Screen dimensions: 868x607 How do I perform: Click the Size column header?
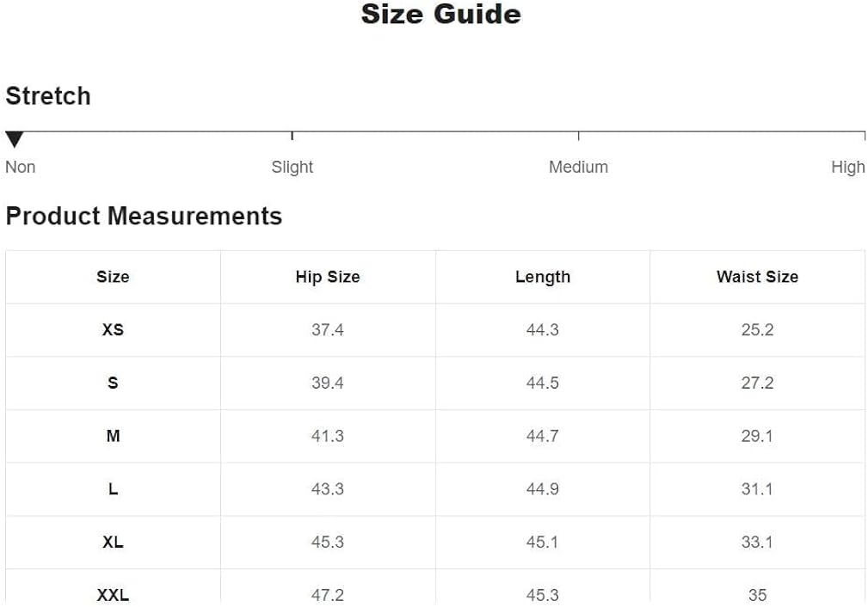pyautogui.click(x=113, y=277)
